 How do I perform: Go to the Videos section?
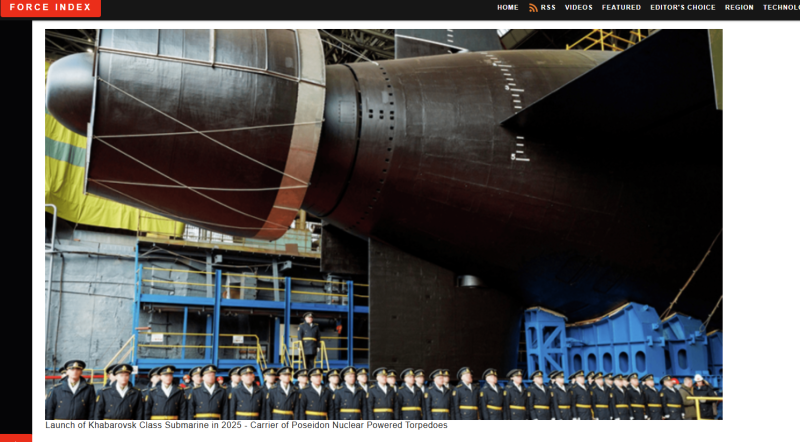pyautogui.click(x=578, y=8)
